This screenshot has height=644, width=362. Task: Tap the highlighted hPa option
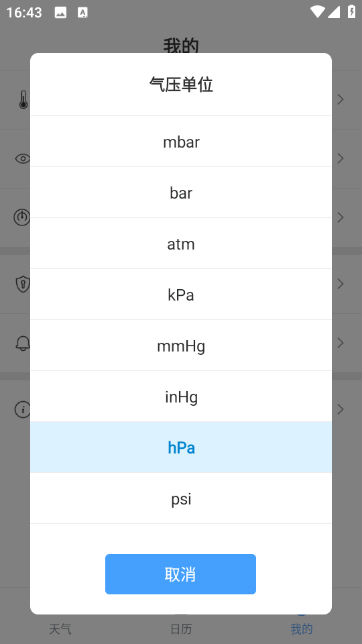tap(181, 447)
